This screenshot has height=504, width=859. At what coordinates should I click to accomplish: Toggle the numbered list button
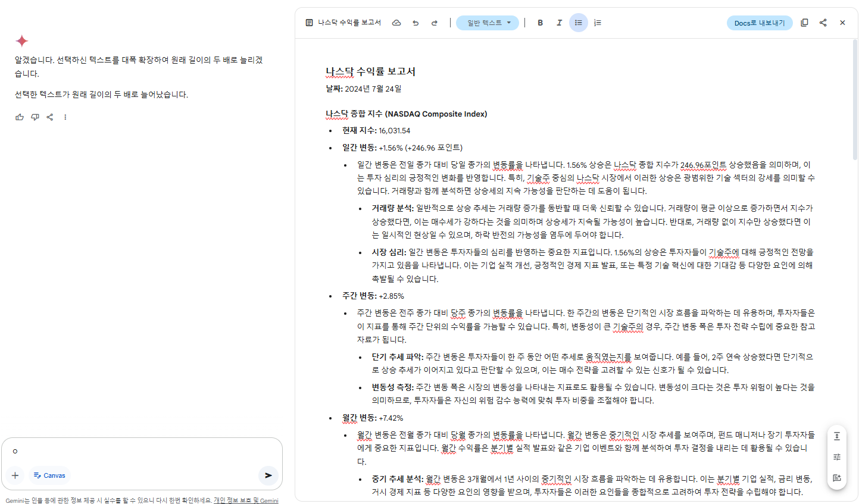598,23
